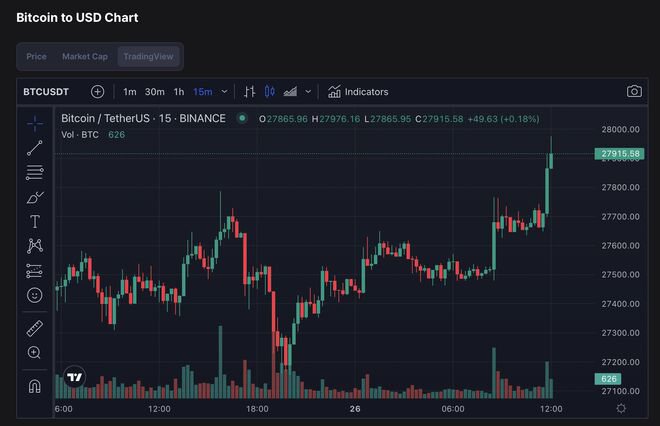This screenshot has width=660, height=426.
Task: Expand the chart type dropdown chevron
Action: [308, 91]
